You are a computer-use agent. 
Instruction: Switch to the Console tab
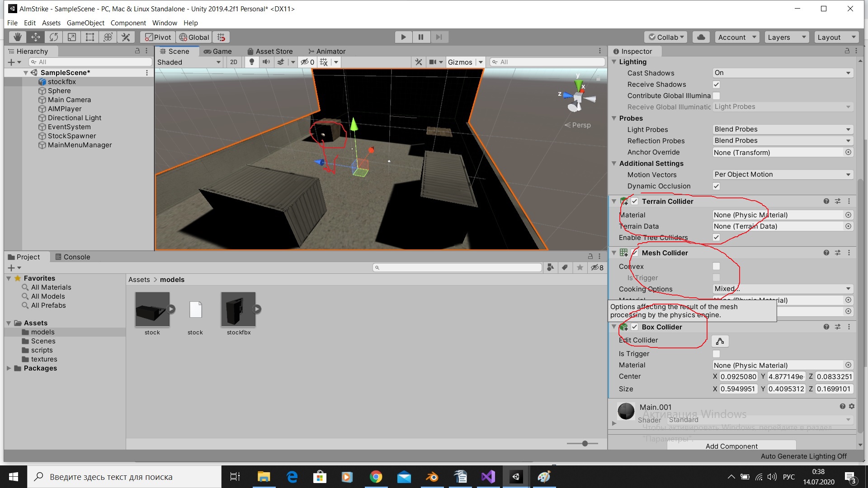tap(73, 257)
